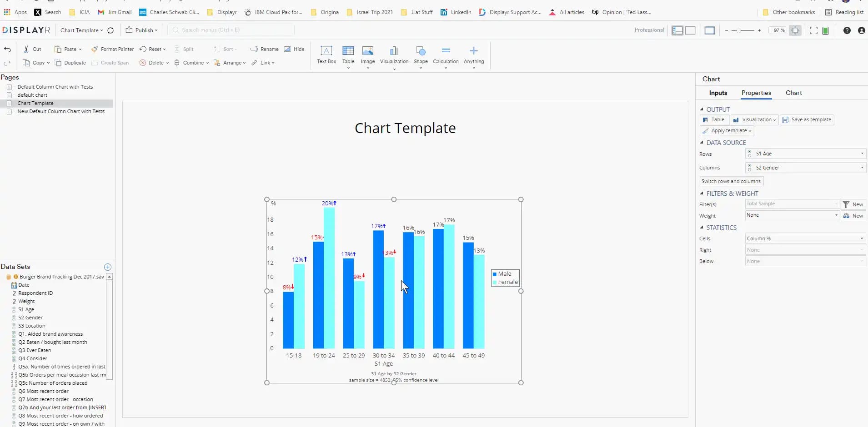Click the Visualization icon in toolbar
868x427 pixels.
point(394,51)
